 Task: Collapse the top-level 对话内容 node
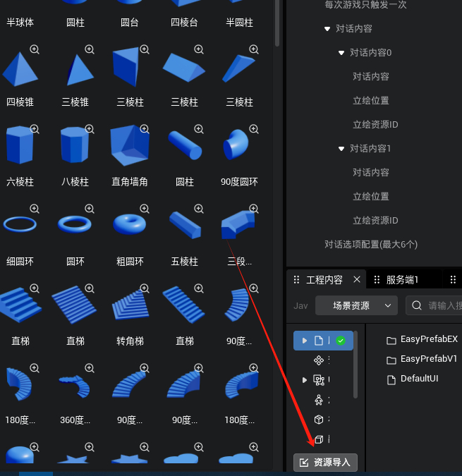coord(327,29)
